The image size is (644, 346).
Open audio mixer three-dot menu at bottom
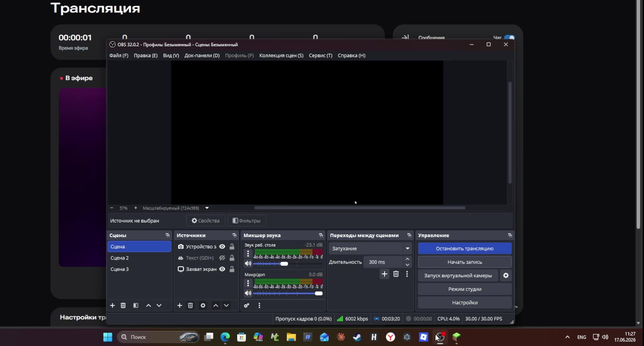click(259, 305)
